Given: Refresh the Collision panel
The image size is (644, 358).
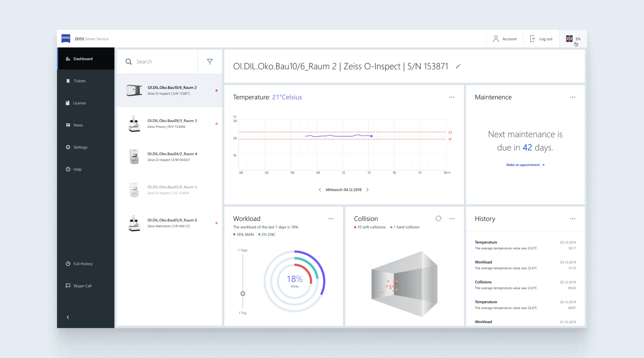Looking at the screenshot, I should (438, 219).
